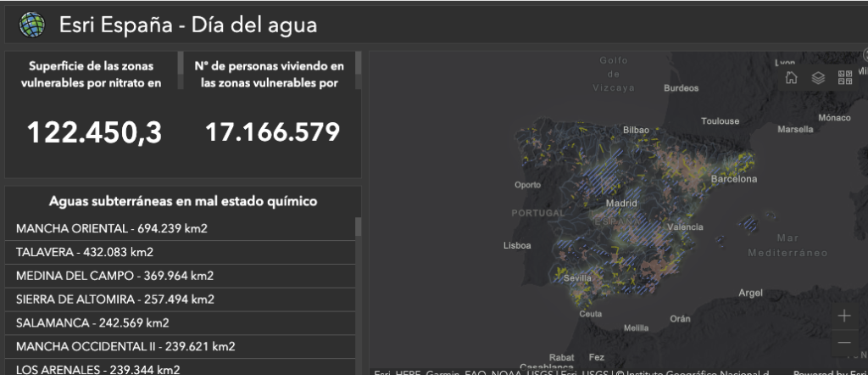The height and width of the screenshot is (375, 868).
Task: Click Fez label on the map
Action: click(x=597, y=357)
